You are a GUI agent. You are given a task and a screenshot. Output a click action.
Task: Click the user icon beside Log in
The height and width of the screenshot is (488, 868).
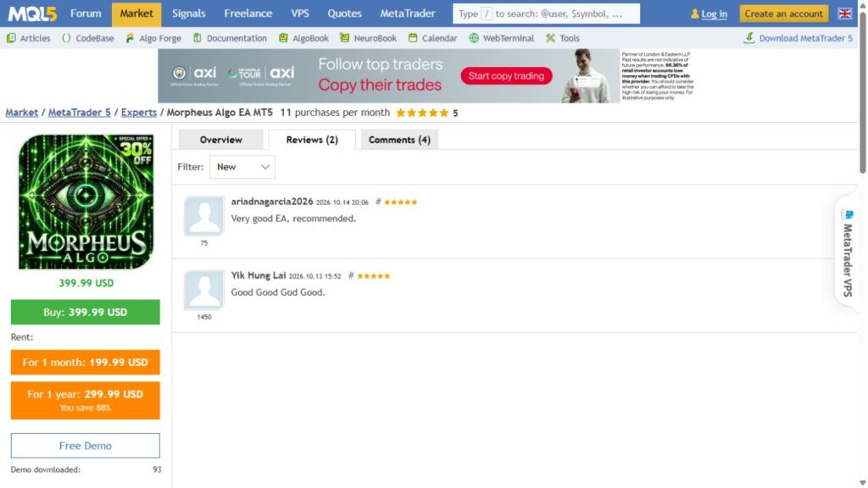695,14
